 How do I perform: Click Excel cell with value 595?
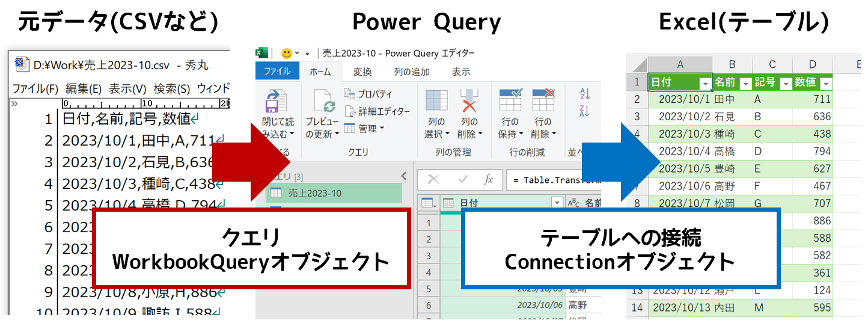pos(813,307)
